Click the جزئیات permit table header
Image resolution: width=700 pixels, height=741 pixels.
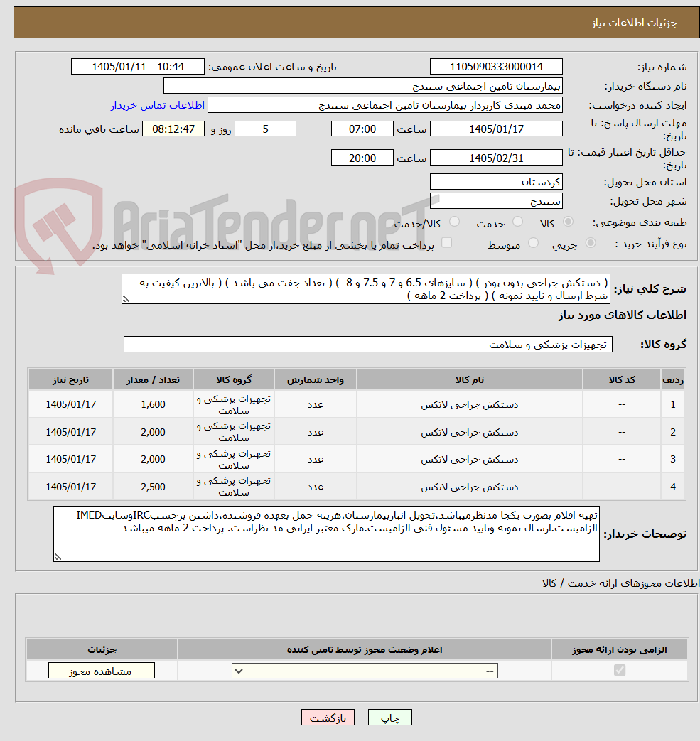pyautogui.click(x=102, y=650)
